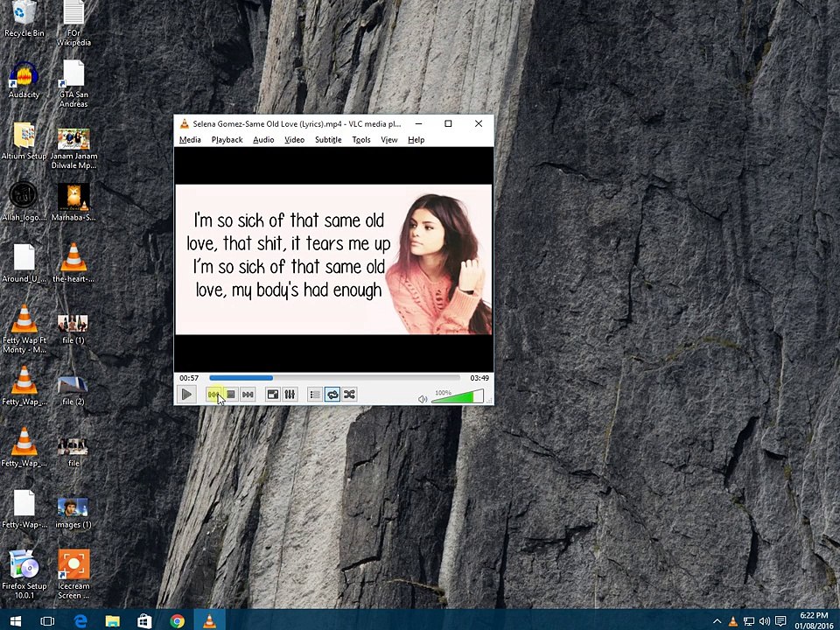
Task: Select the FOr Wikipedia file icon
Action: point(73,24)
